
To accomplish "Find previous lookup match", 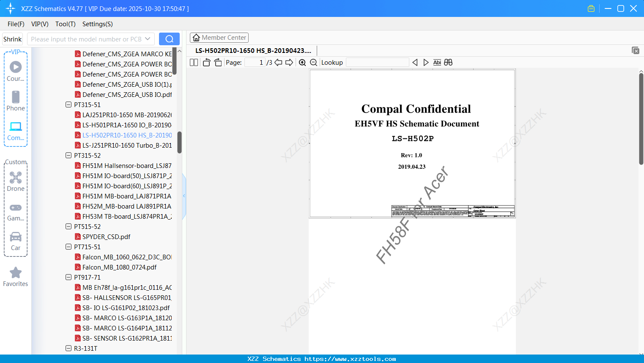I will click(415, 63).
